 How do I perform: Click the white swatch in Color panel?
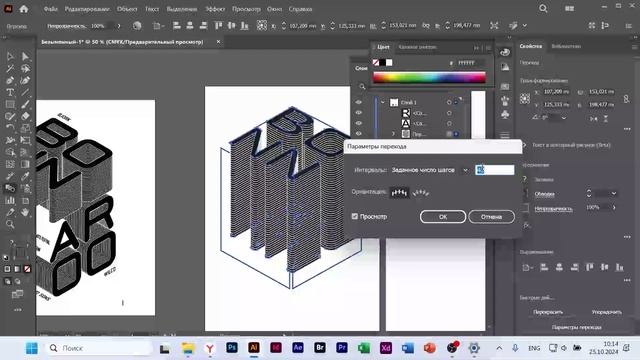[x=389, y=62]
